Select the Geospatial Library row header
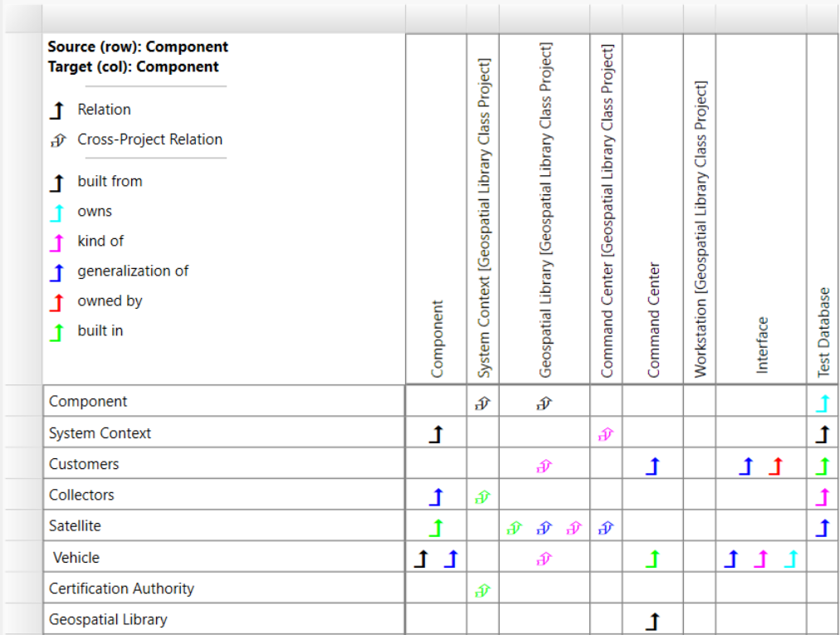Screen dimensions: 840x635 pos(224,619)
